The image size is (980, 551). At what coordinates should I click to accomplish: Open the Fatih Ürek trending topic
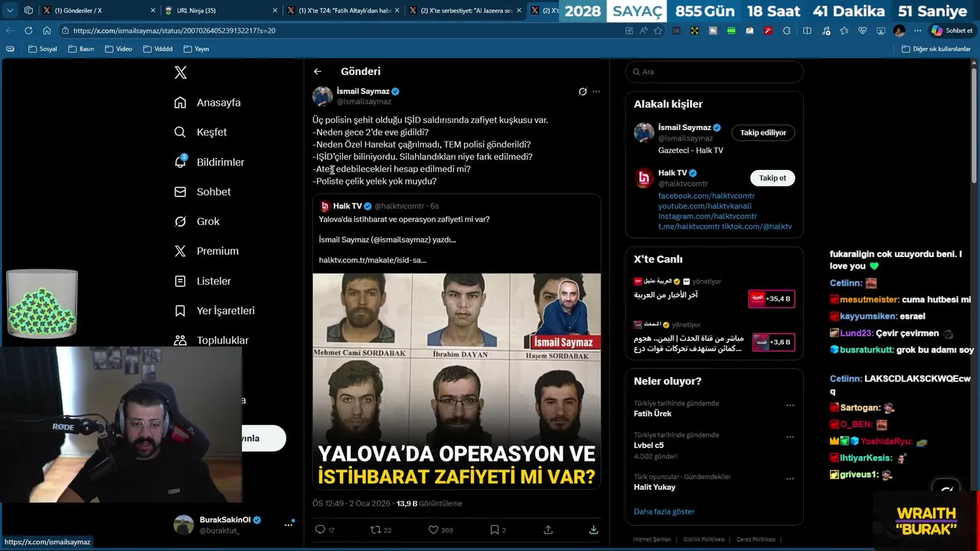652,413
